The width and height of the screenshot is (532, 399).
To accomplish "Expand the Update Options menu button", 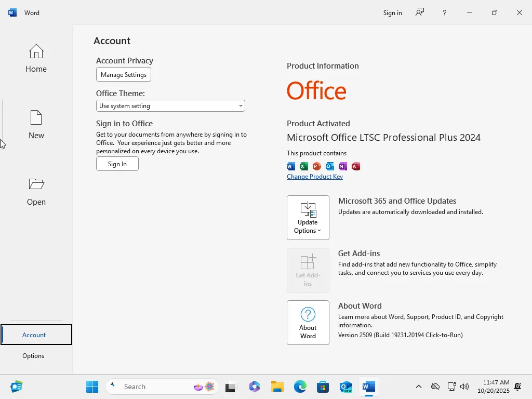I will (x=308, y=218).
